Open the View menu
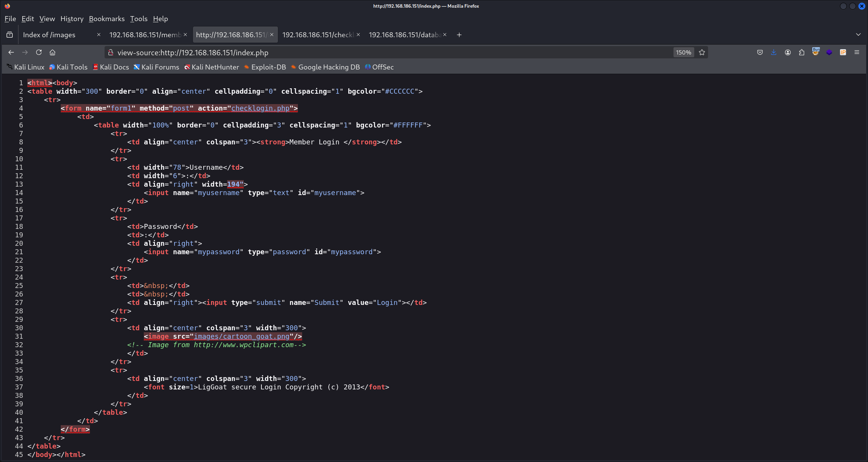Image resolution: width=868 pixels, height=462 pixels. [x=47, y=19]
